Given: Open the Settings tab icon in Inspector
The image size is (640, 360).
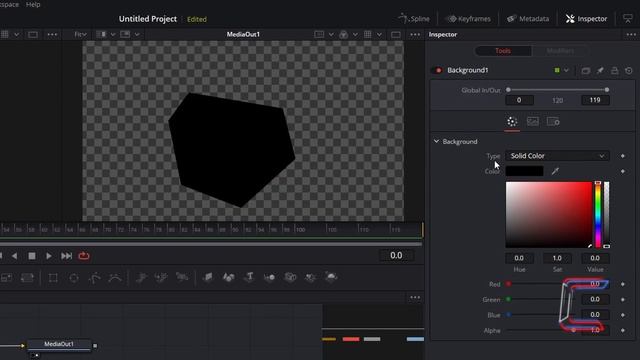Looking at the screenshot, I should coord(553,122).
